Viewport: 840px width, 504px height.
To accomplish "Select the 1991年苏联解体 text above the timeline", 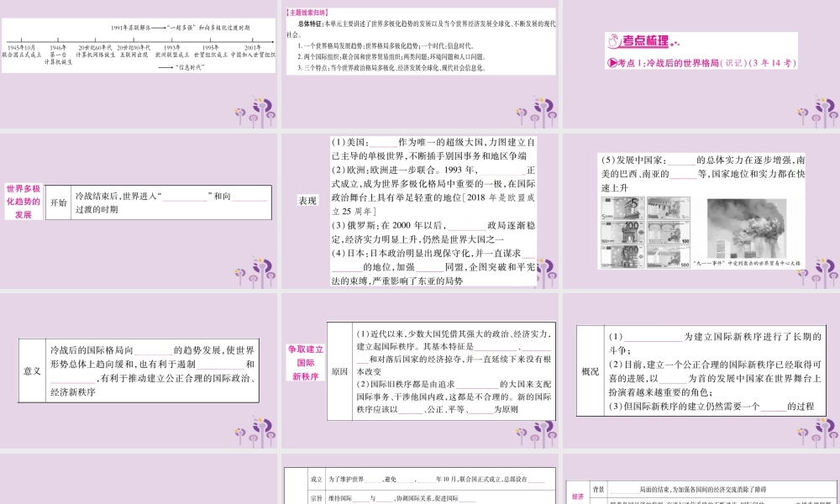I will (131, 28).
